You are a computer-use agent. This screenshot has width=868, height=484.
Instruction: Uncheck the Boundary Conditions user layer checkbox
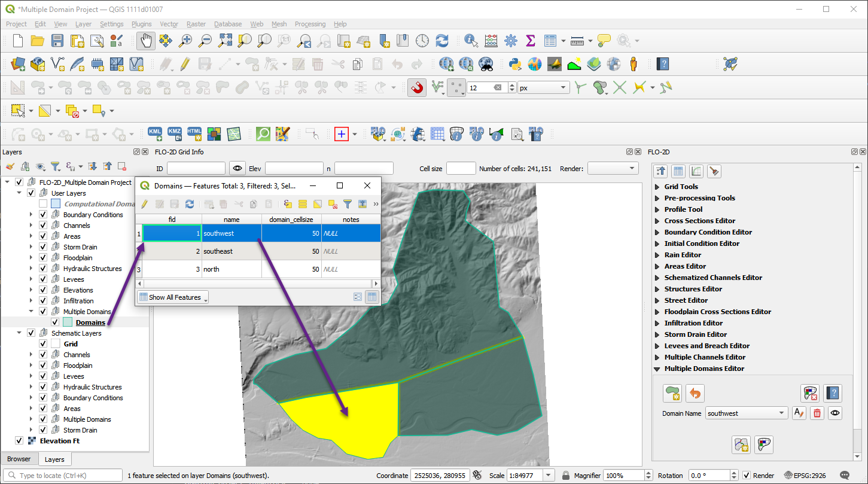click(43, 215)
